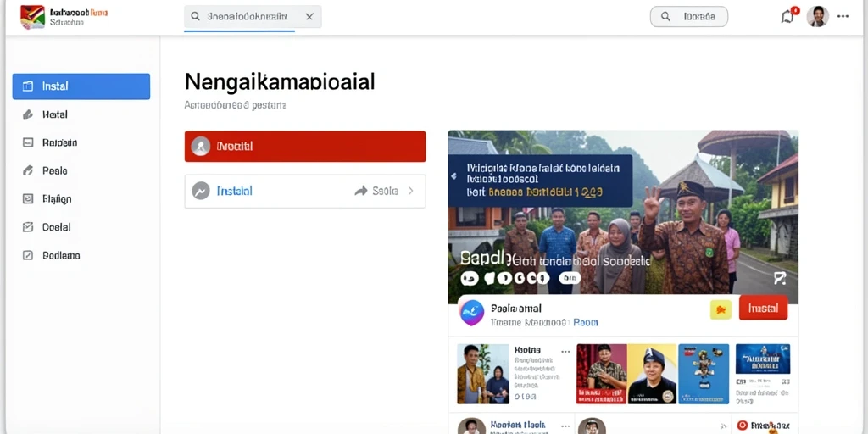Click the white pill badge after the reaction icons
The image size is (868, 434).
tap(570, 278)
